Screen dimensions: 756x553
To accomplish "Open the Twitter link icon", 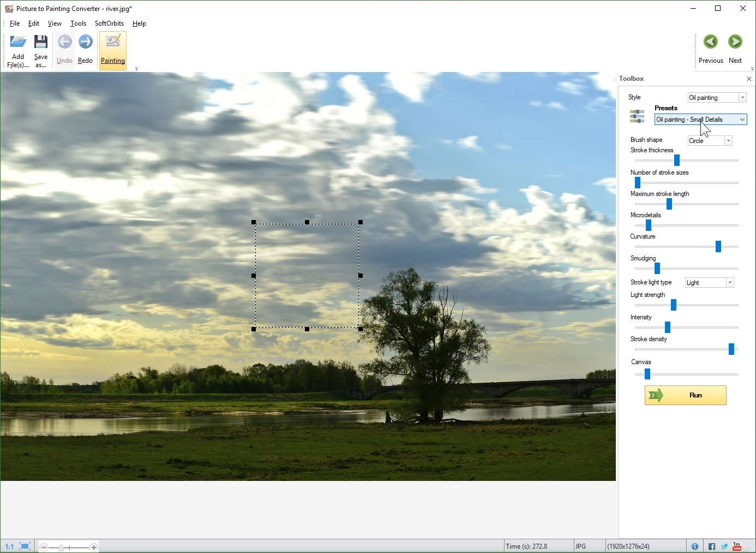I will (724, 546).
